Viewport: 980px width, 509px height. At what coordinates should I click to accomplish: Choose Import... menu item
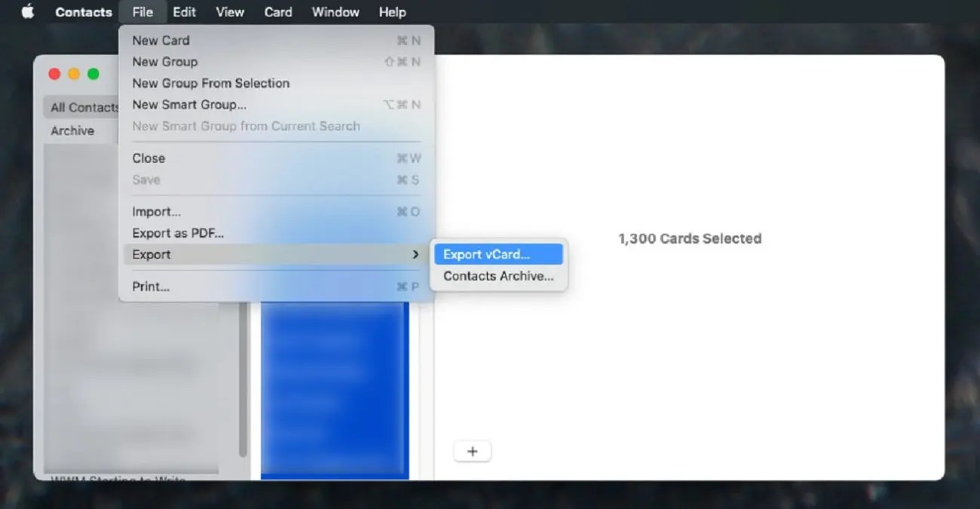point(277,212)
